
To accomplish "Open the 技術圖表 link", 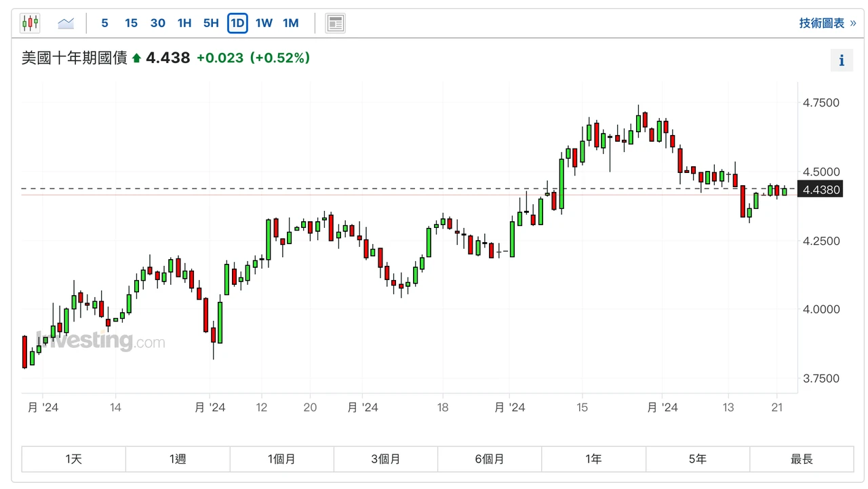I will [x=823, y=22].
